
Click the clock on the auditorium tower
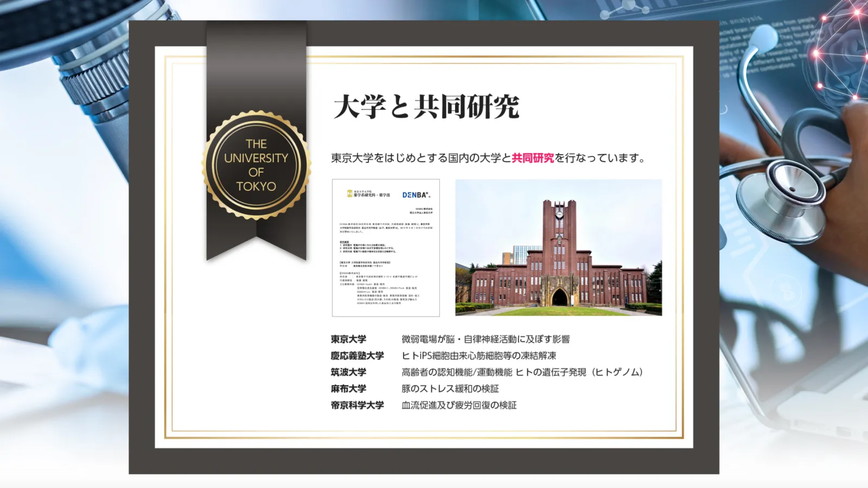[559, 214]
